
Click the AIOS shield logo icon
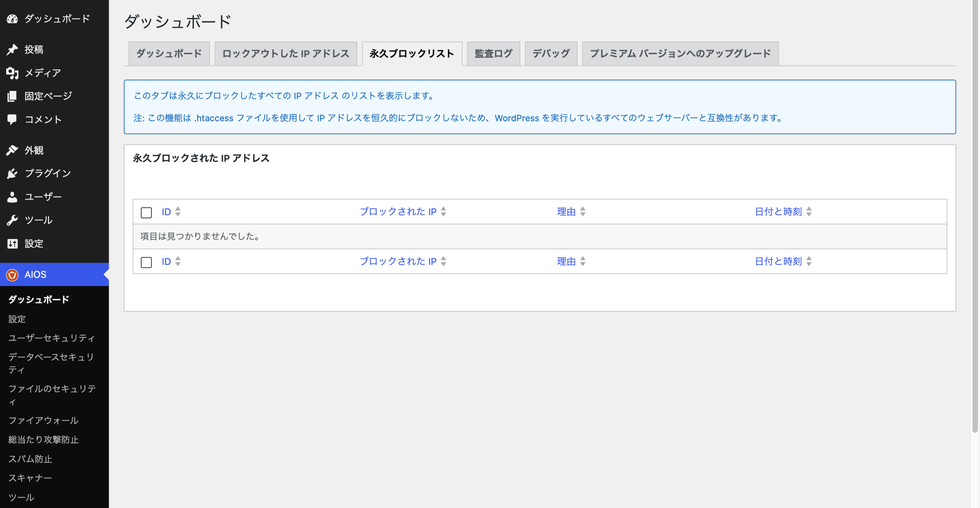12,275
